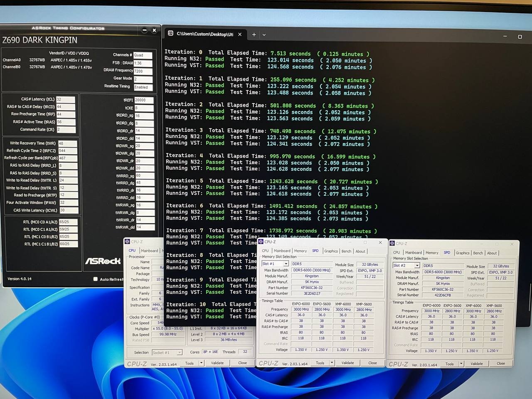Switch to the Memory tab in the Slot #2 CPU-Z window
Screen dimensions: 532x399
click(432, 253)
